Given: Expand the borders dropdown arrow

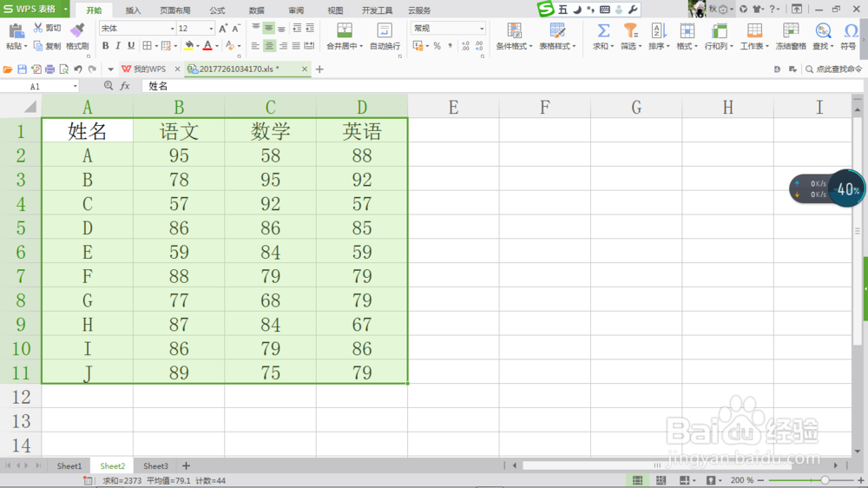Looking at the screenshot, I should (x=156, y=46).
